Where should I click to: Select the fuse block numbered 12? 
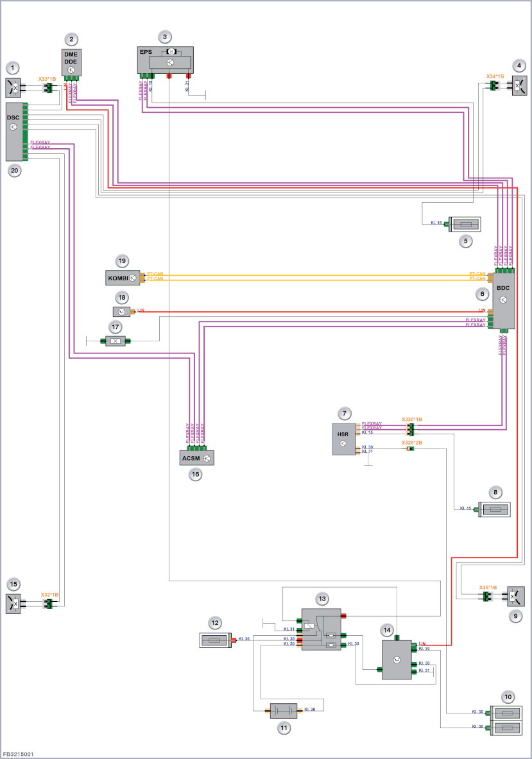pyautogui.click(x=216, y=640)
